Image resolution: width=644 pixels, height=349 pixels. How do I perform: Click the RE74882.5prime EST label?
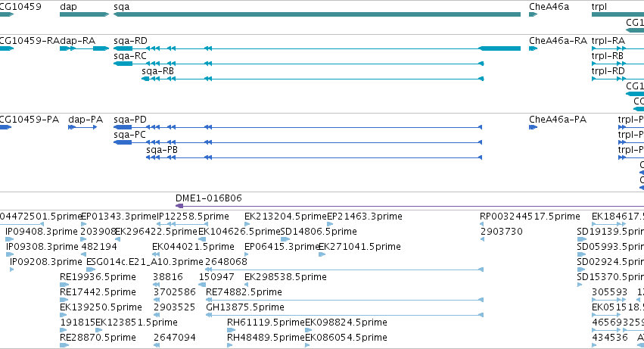tap(244, 292)
